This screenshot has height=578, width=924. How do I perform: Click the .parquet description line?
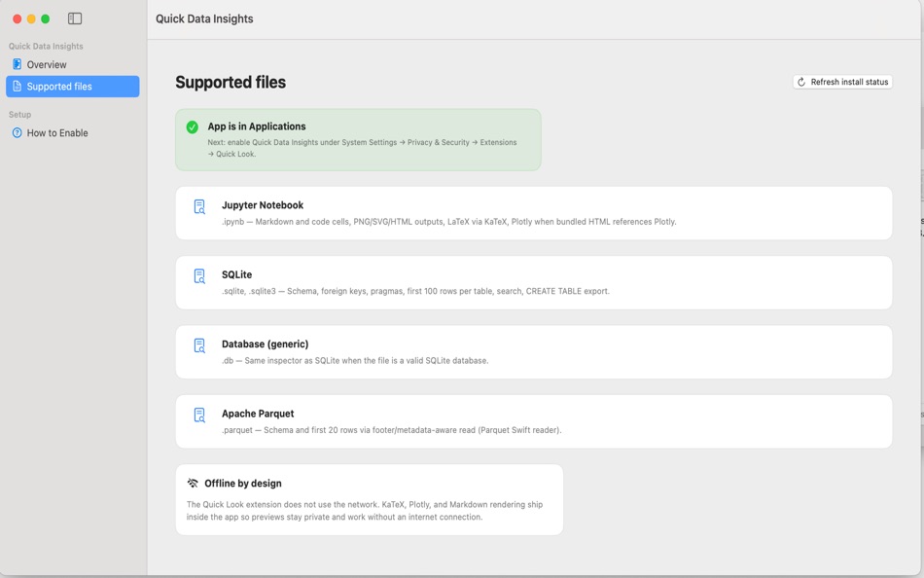coord(391,430)
